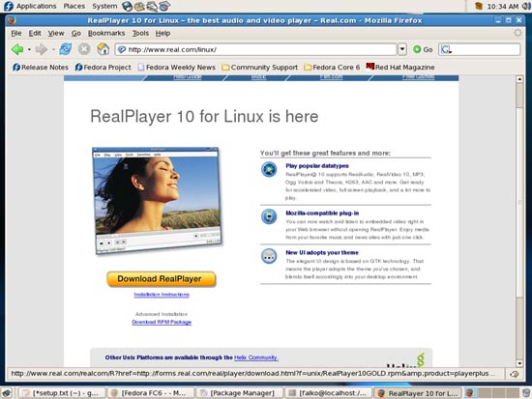Reload the page with the refresh icon
This screenshot has width=532, height=399.
(x=65, y=49)
